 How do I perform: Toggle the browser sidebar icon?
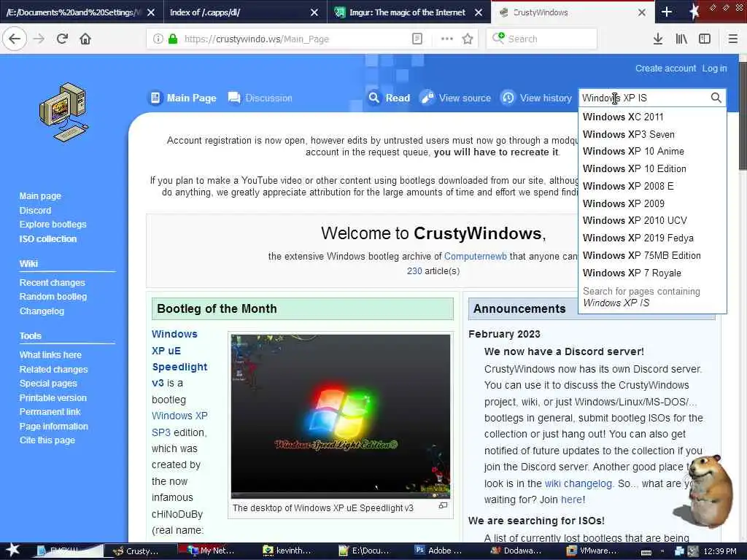tap(705, 39)
